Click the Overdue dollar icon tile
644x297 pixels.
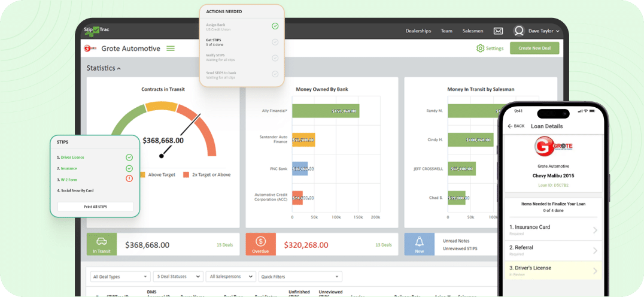(x=260, y=244)
